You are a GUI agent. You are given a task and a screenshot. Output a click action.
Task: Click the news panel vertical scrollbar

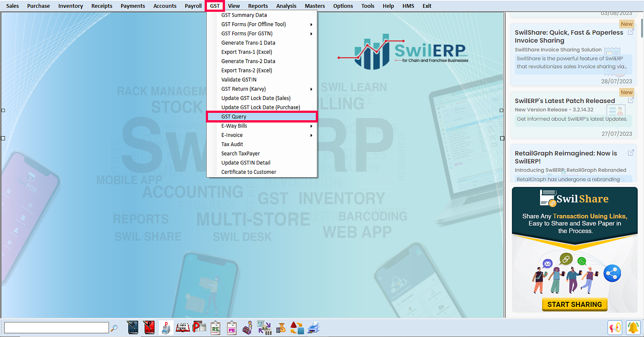[642, 28]
